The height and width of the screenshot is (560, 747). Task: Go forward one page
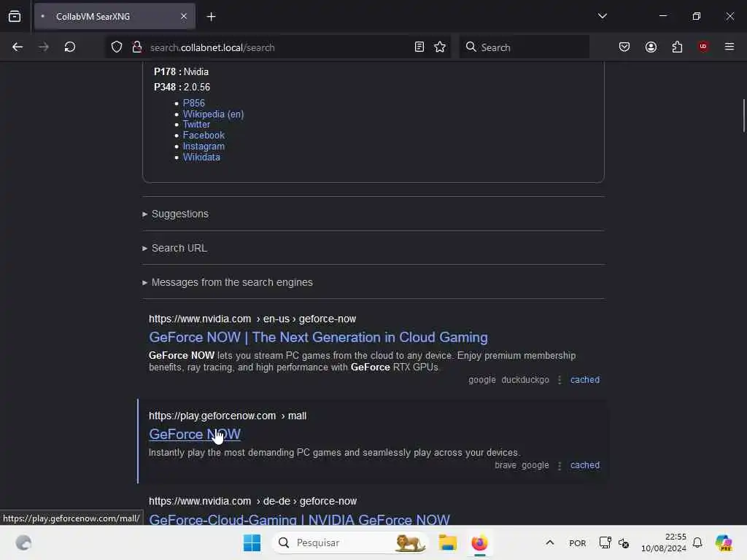point(43,47)
